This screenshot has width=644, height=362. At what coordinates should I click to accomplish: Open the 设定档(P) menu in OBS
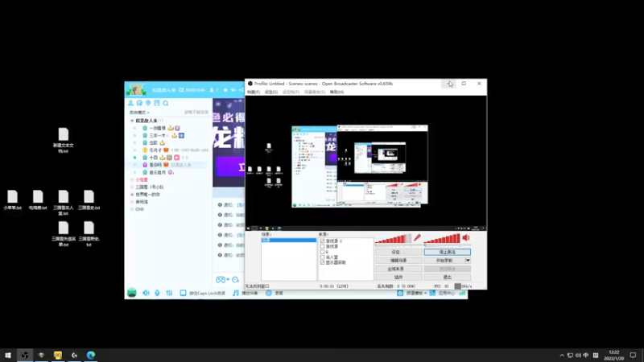pos(291,92)
